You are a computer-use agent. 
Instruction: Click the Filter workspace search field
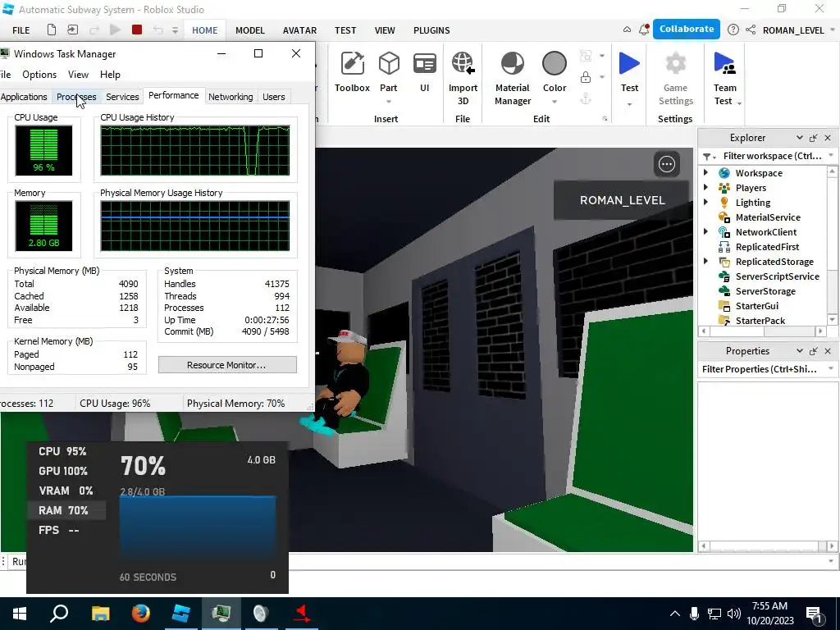771,156
